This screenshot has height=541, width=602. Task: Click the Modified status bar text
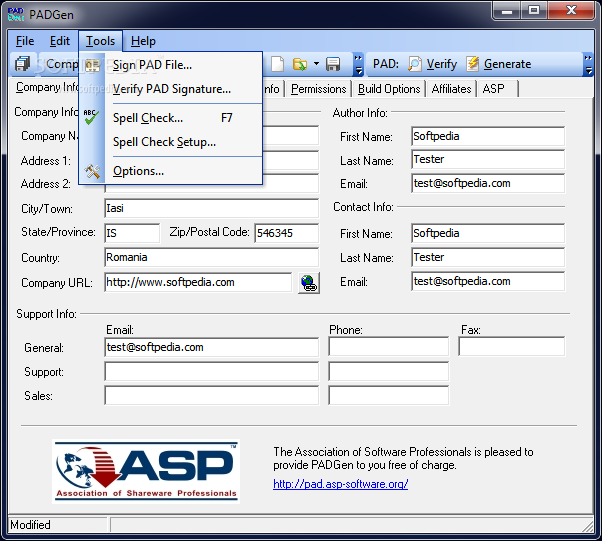coord(30,524)
